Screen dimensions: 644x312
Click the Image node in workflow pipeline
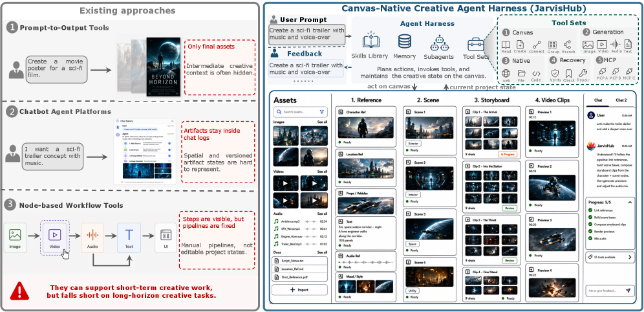[15, 238]
